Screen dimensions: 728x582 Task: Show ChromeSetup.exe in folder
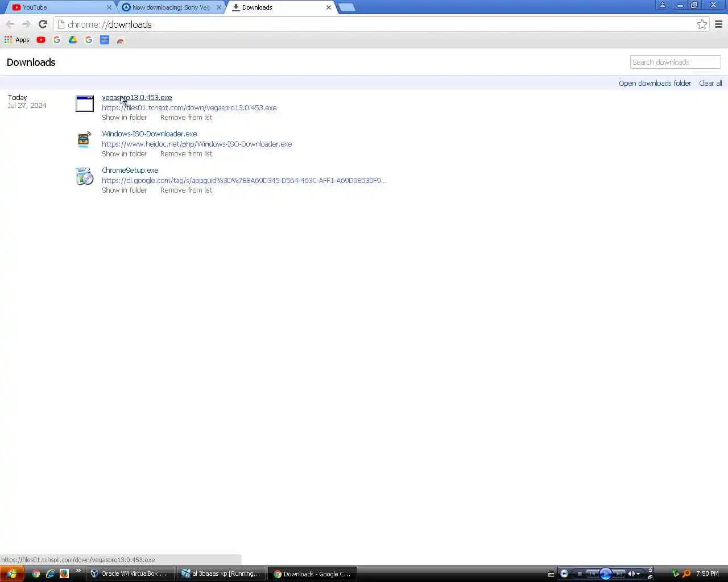(124, 190)
